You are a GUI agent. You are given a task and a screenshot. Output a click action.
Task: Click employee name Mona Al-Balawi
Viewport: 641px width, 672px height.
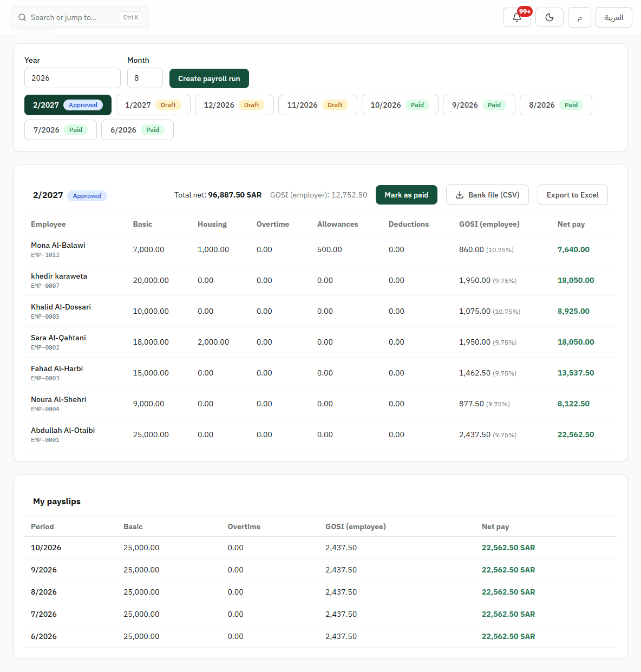click(x=58, y=245)
